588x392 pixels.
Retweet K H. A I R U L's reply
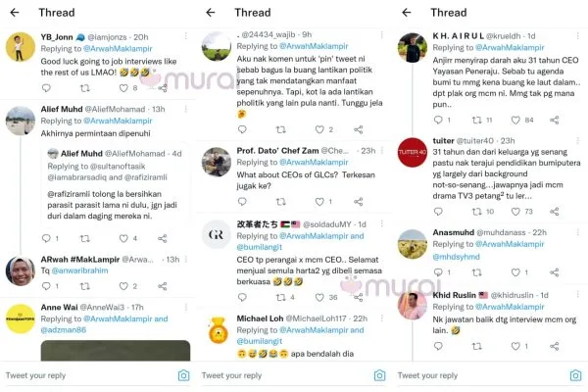click(476, 120)
